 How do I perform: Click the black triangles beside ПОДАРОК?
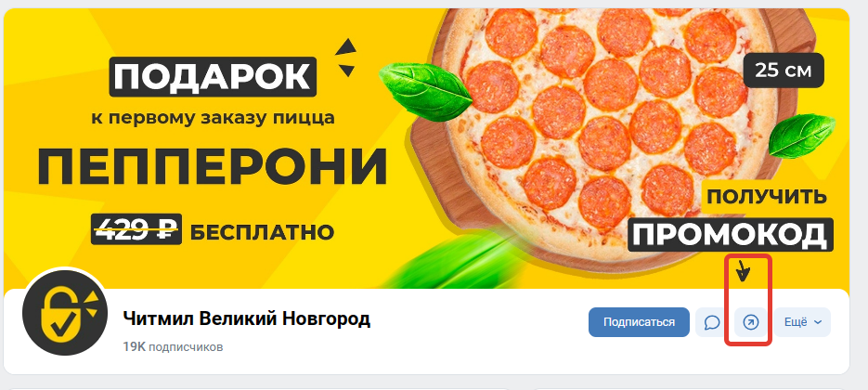[x=345, y=58]
